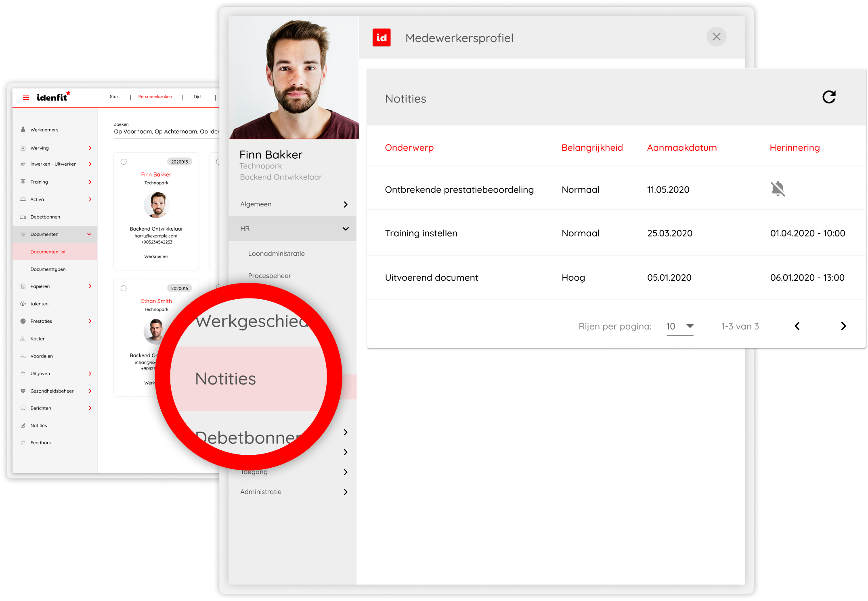Go to the previous page arrow
Image resolution: width=868 pixels, height=601 pixels.
pos(797,326)
